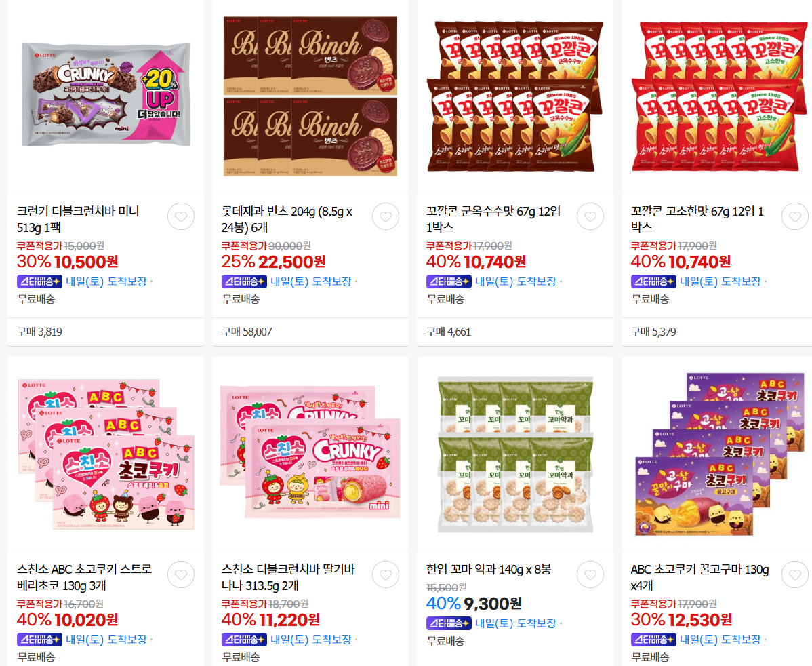812x666 pixels.
Task: Open ABC 초코쿠키 꿀고구마 130g title link
Action: coord(699,577)
